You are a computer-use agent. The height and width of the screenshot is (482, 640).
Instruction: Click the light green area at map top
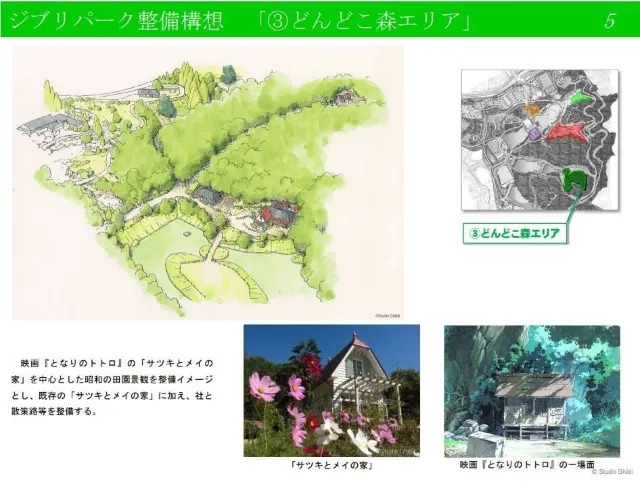click(581, 97)
